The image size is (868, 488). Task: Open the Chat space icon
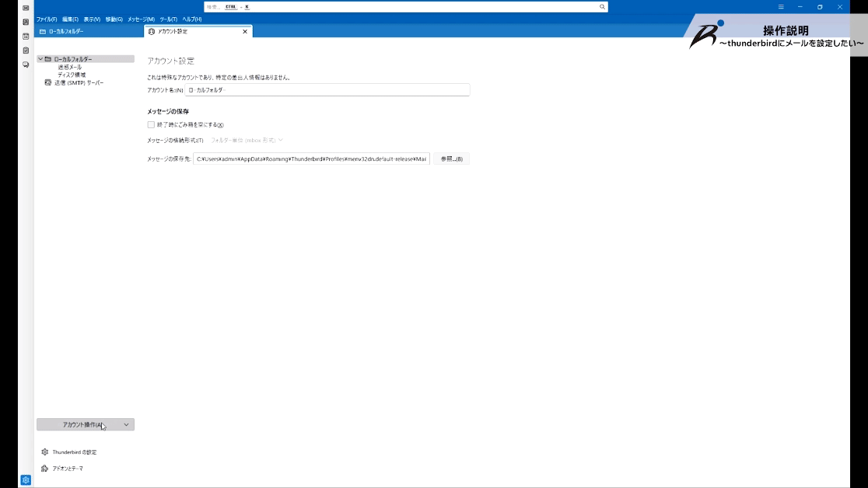(26, 64)
